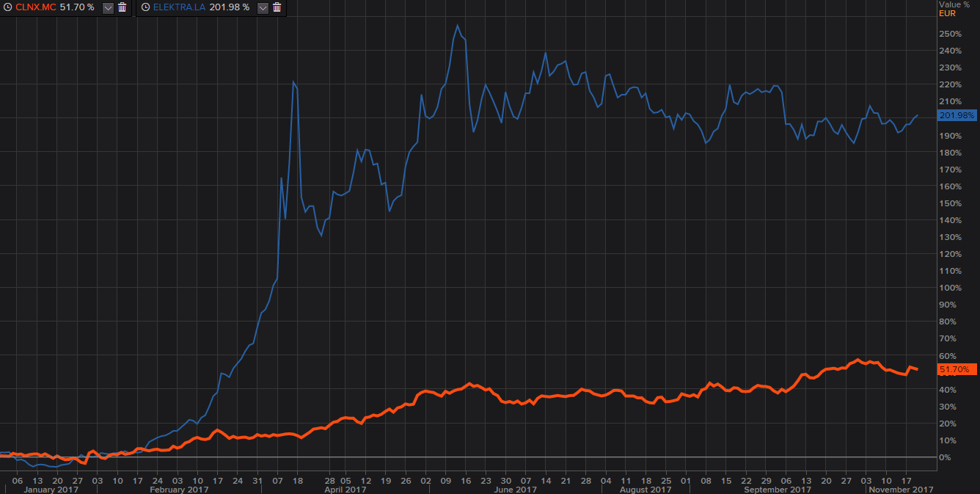The image size is (980, 494).
Task: Click September 2017 on the time axis
Action: coord(778,490)
